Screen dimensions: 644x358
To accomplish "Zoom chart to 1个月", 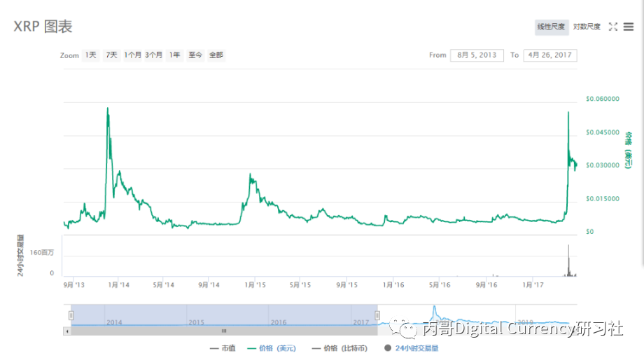I will [x=133, y=55].
